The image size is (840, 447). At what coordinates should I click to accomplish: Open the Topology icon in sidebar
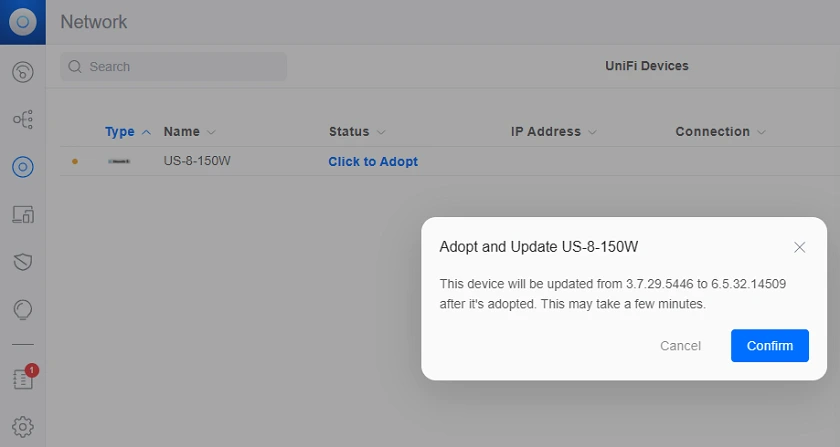point(22,119)
